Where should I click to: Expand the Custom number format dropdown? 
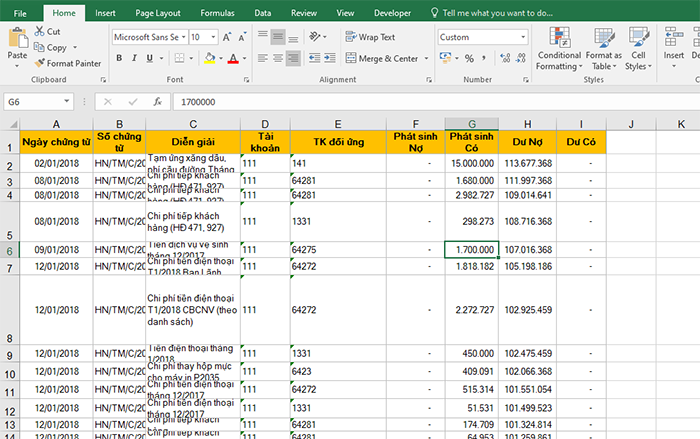point(524,37)
